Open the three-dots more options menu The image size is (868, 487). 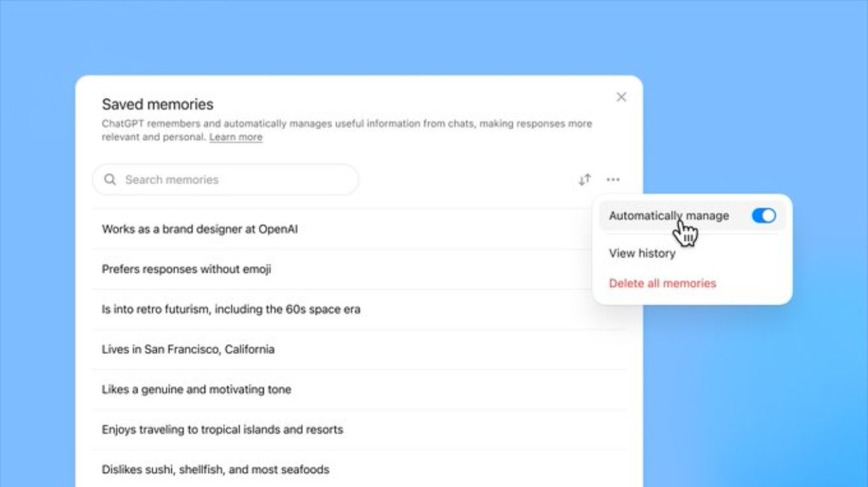click(x=613, y=179)
